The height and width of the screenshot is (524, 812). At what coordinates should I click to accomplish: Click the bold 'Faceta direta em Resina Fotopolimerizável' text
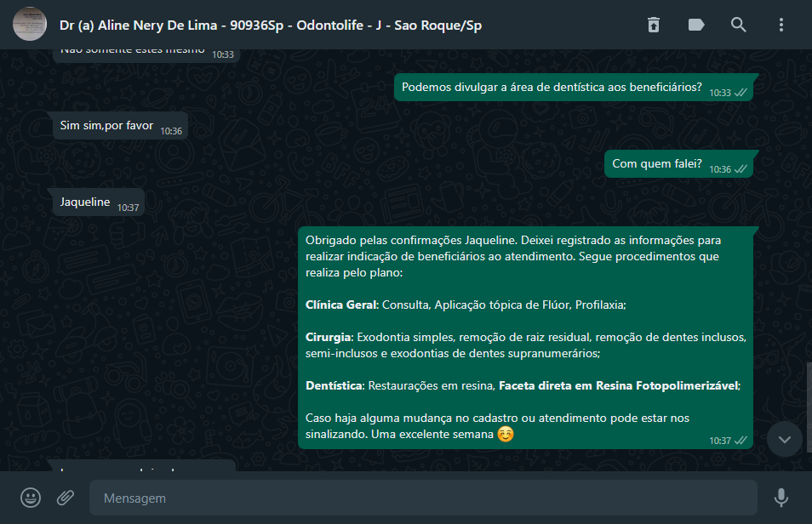[619, 385]
